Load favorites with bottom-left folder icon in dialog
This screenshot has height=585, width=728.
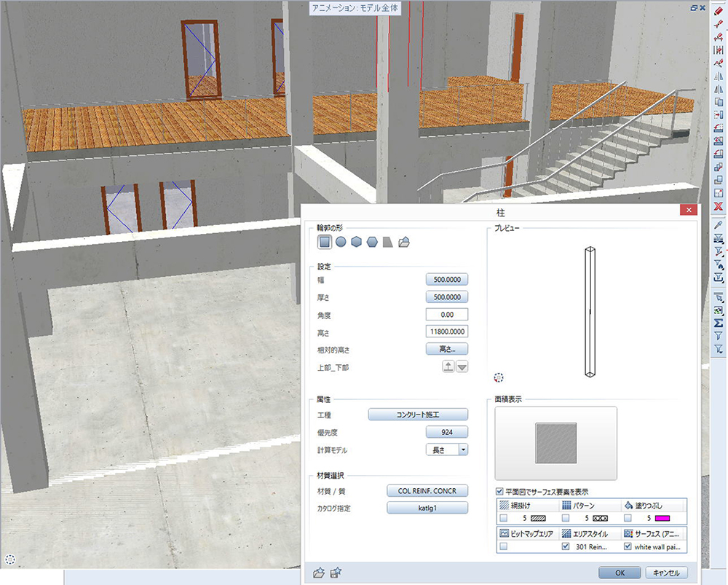[x=319, y=573]
